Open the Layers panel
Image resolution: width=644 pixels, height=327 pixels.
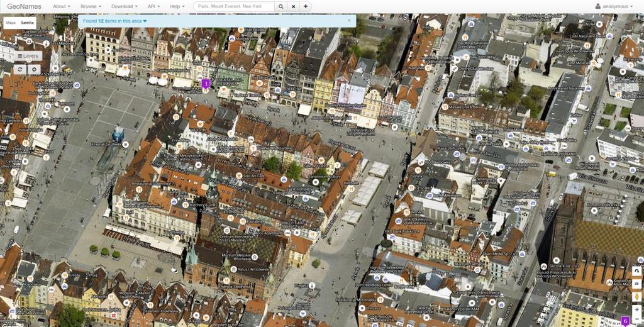point(28,56)
